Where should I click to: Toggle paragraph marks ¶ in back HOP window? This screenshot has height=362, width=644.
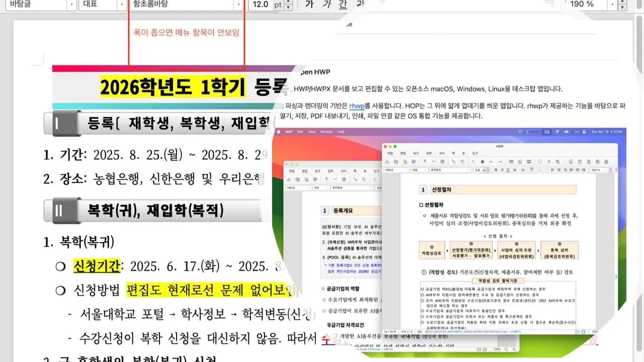327,179
